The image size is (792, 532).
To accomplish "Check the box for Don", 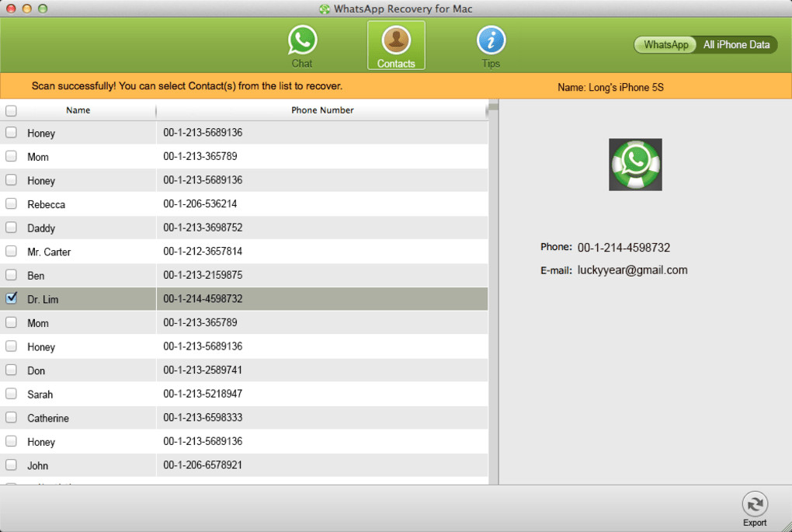I will click(x=11, y=370).
